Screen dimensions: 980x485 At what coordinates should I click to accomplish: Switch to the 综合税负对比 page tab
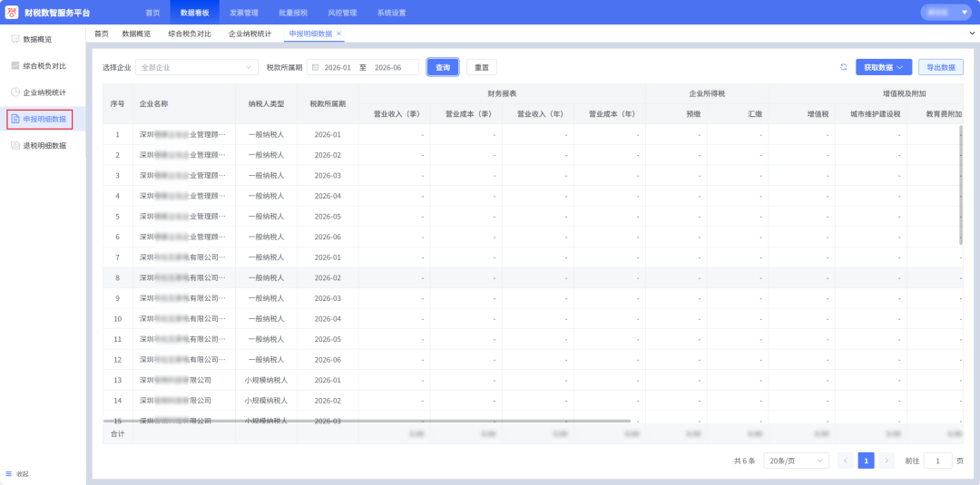tap(190, 34)
